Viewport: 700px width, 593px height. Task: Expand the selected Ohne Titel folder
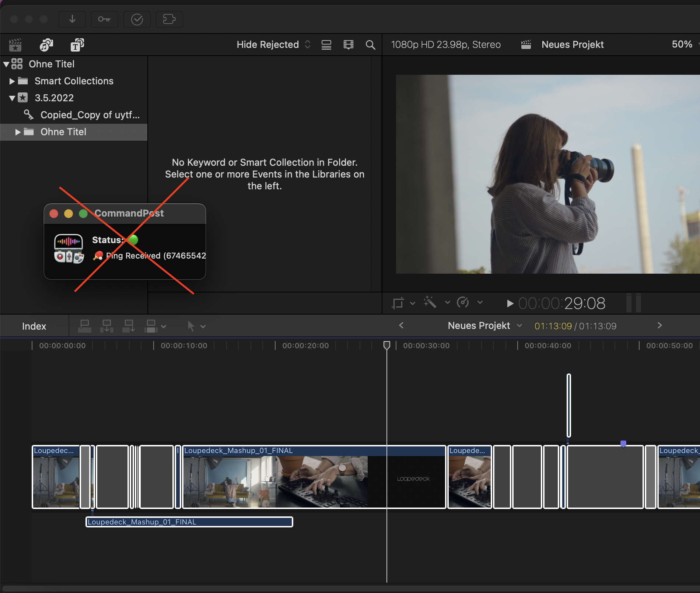[18, 132]
